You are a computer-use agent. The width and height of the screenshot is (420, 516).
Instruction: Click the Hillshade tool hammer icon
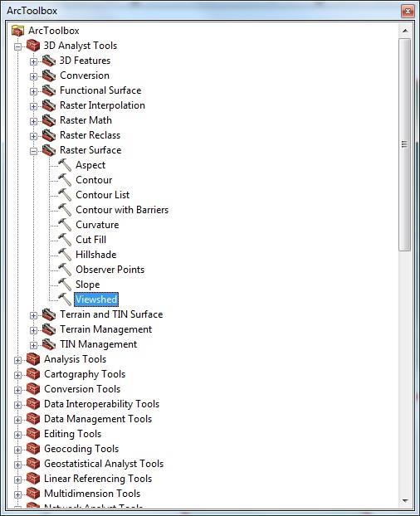pos(65,255)
